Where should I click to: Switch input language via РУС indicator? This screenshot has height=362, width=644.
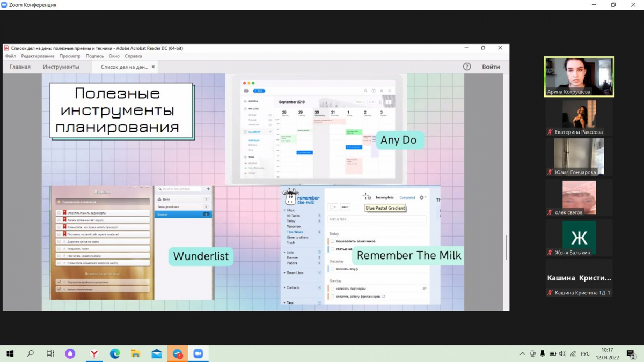pyautogui.click(x=586, y=354)
